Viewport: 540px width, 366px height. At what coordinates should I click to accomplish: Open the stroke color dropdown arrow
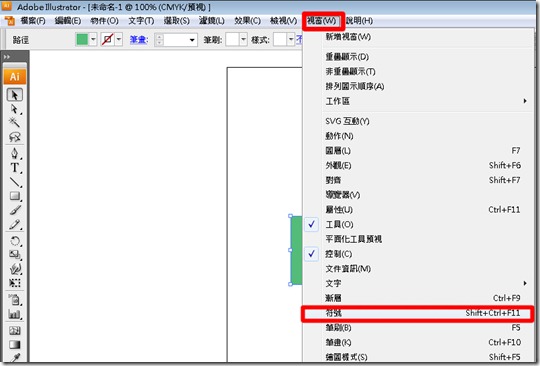pyautogui.click(x=119, y=40)
